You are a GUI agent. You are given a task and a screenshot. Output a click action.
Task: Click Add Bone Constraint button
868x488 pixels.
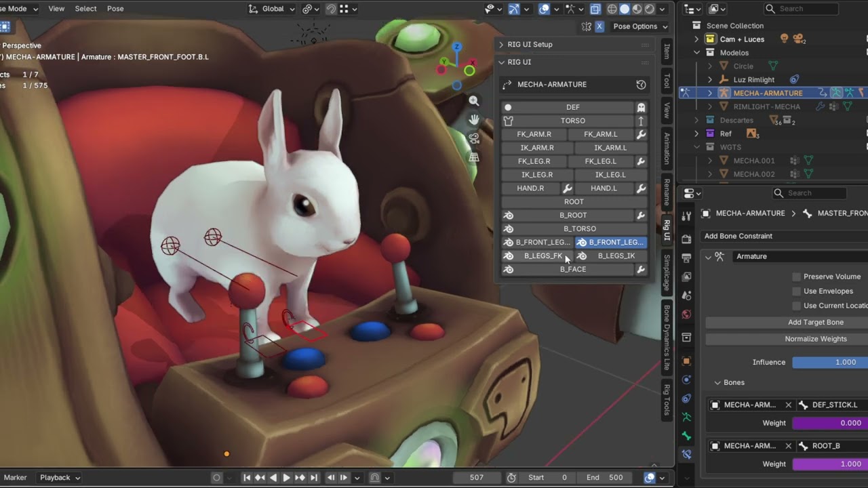(787, 237)
